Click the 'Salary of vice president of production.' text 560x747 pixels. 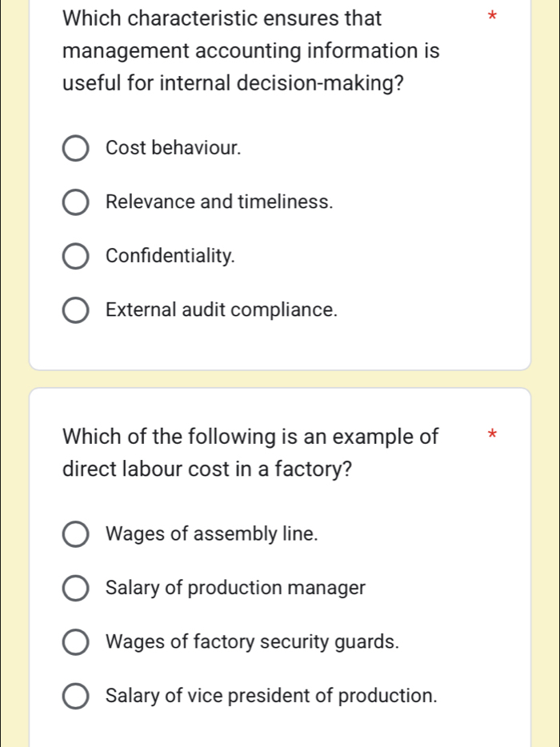[x=271, y=695]
